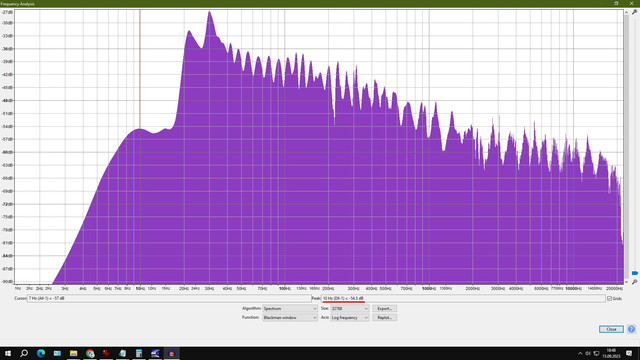Click the Replot... button
The image size is (640, 360).
(384, 318)
